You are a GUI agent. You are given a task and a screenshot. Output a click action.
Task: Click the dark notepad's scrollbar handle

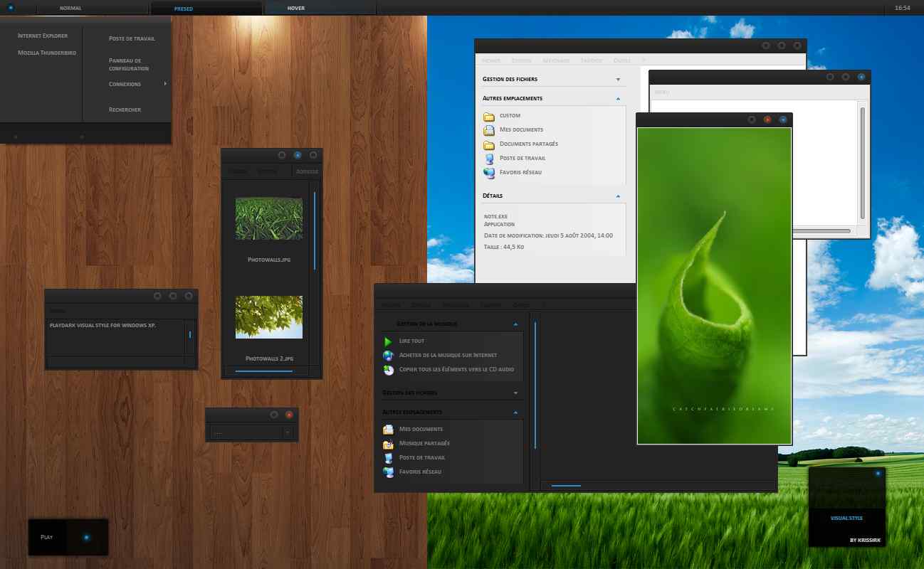point(190,334)
